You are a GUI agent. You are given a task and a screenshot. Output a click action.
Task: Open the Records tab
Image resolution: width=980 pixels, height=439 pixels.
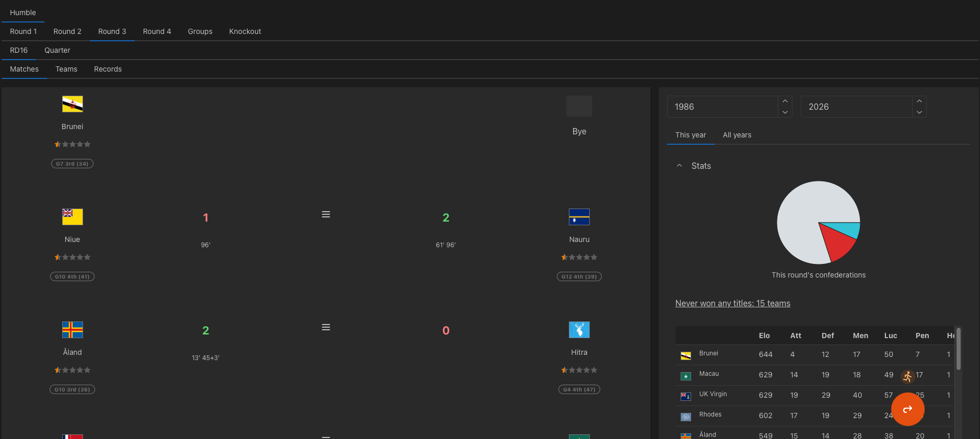108,69
